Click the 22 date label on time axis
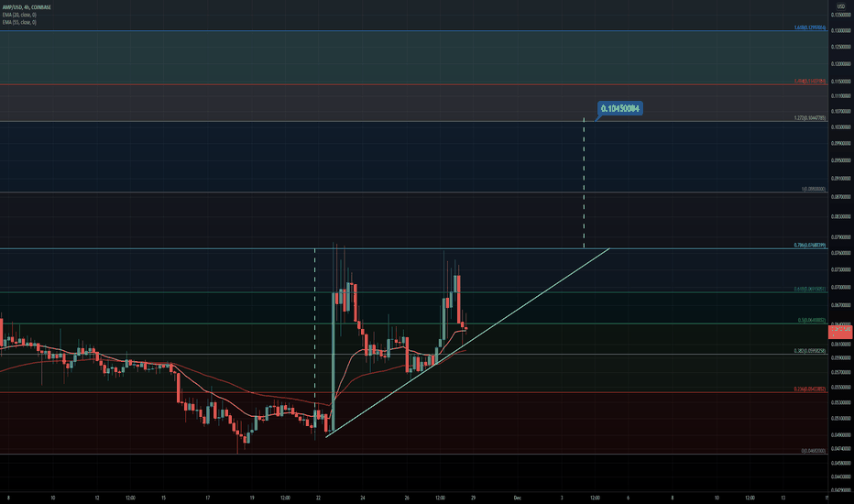Image resolution: width=854 pixels, height=504 pixels. click(x=318, y=498)
